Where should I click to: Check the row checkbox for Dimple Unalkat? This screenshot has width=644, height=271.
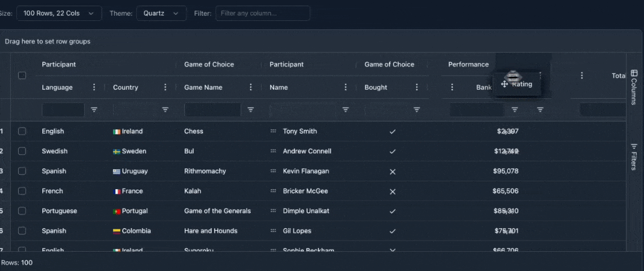tap(22, 211)
